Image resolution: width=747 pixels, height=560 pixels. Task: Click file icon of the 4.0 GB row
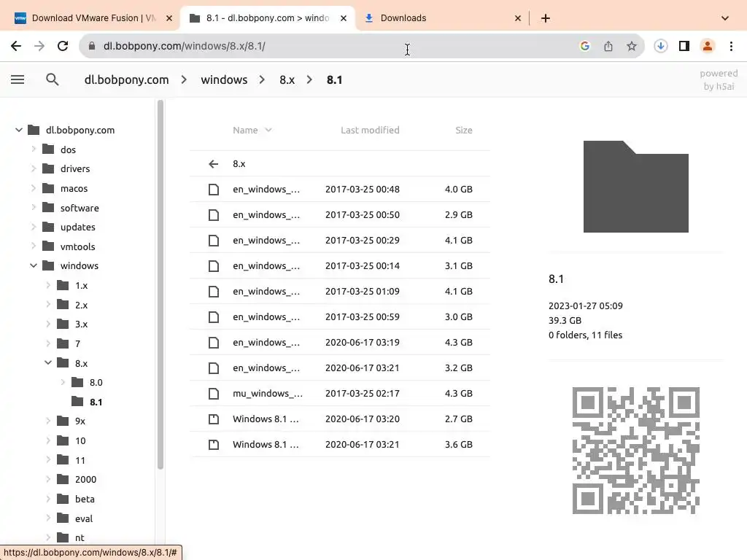[x=214, y=190]
